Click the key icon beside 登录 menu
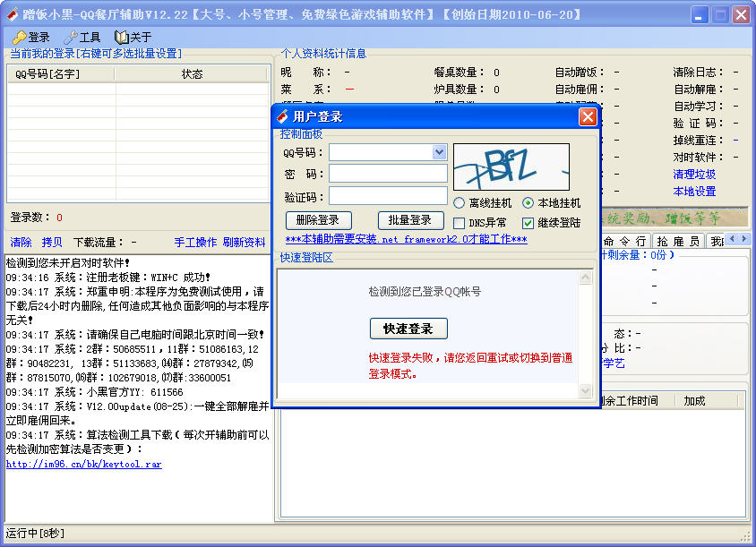 tap(19, 38)
